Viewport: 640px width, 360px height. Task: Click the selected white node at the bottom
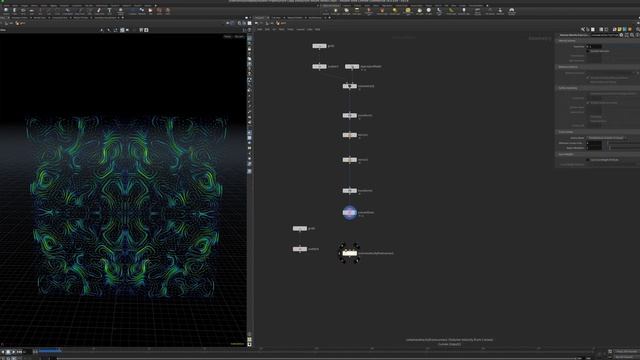[349, 253]
